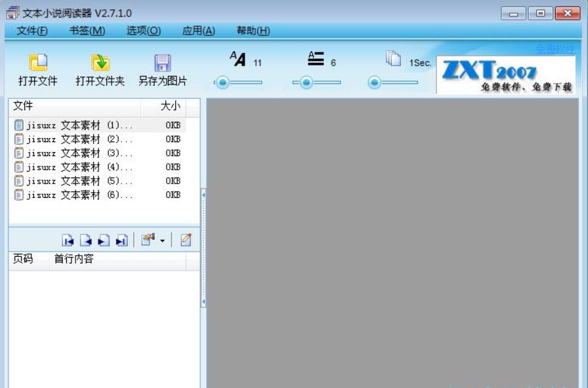This screenshot has width=588, height=388.
Task: Click the 另存为图片 label
Action: tap(163, 81)
